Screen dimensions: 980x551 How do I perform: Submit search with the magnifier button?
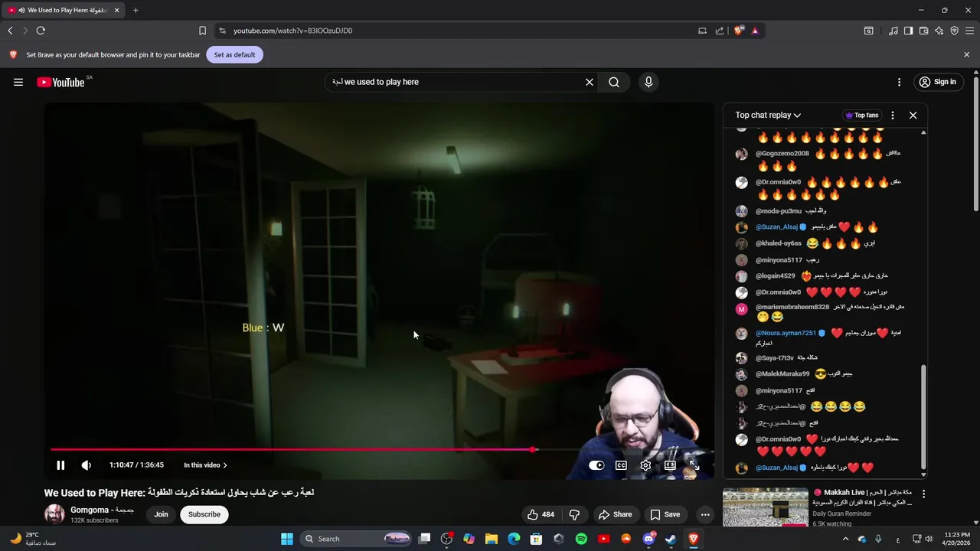click(x=614, y=82)
